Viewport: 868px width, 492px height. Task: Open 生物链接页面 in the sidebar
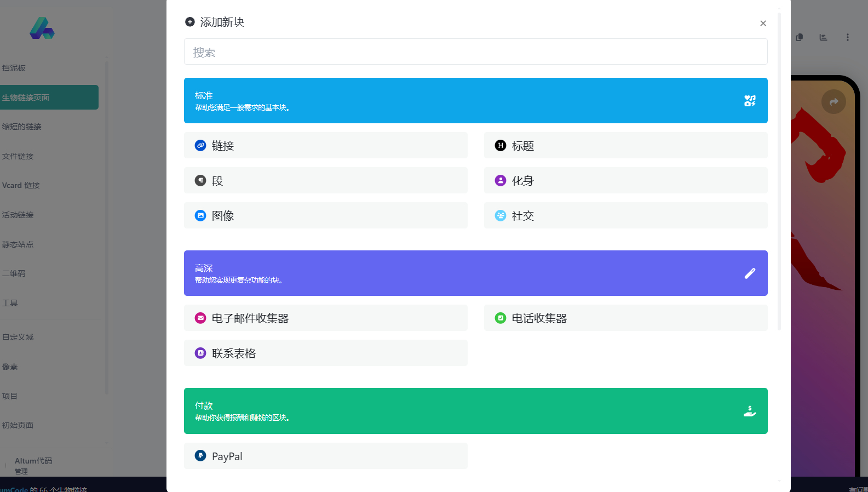coord(48,98)
